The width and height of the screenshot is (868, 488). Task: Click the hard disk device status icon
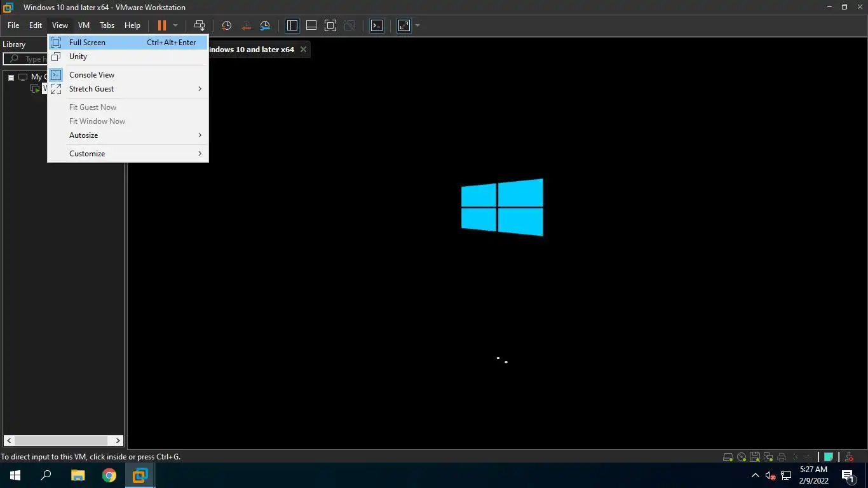click(728, 457)
